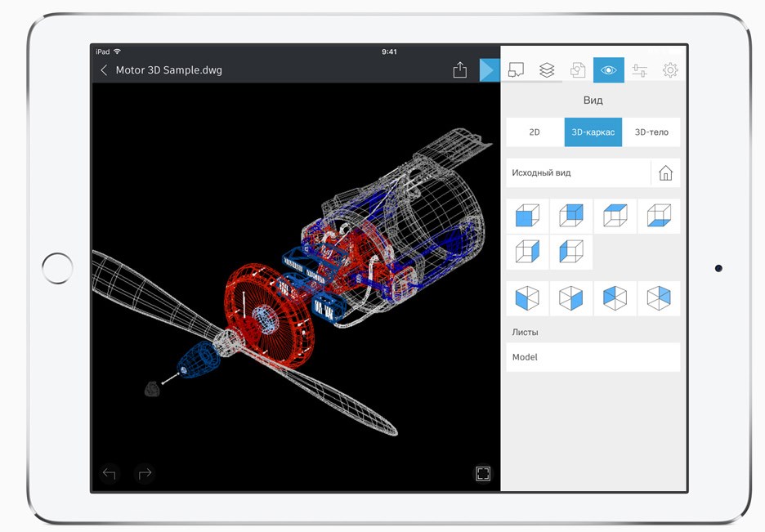
Task: Choose the bottom-face cube view
Action: click(x=659, y=216)
